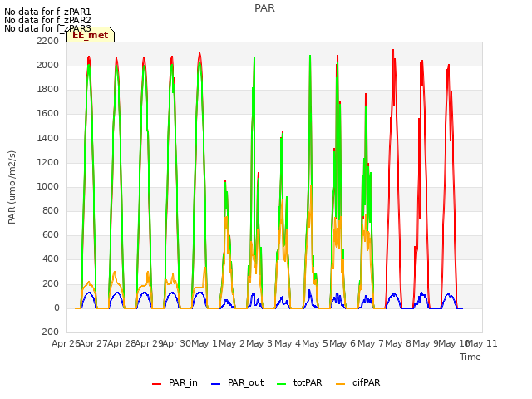Viewport: 532px width, 399px height.
Task: Click the 400 y-axis tick label
Action: tap(51, 259)
